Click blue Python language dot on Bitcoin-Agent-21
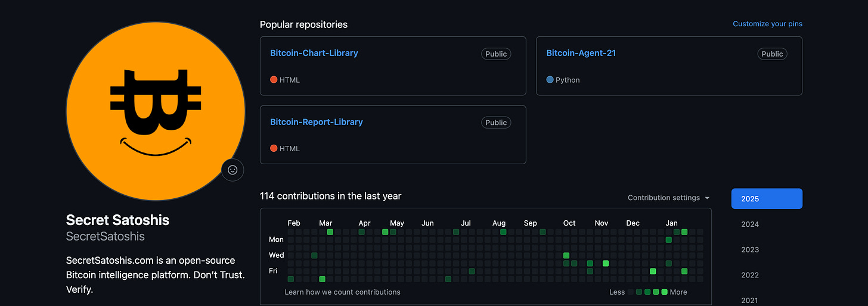Image resolution: width=868 pixels, height=306 pixels. 550,80
